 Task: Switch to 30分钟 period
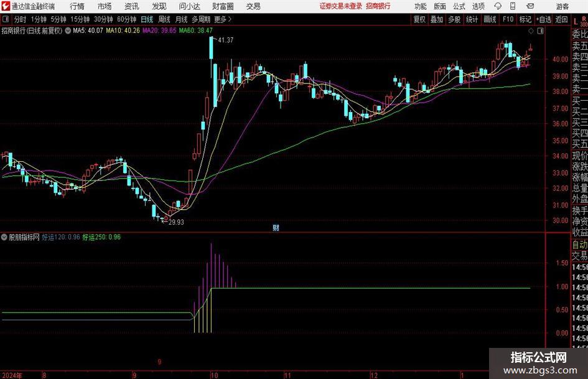[x=103, y=19]
